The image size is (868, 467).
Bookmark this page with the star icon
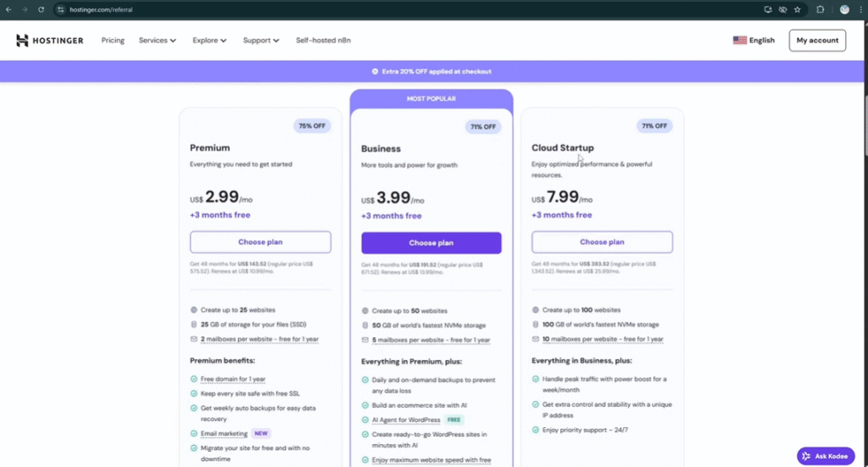(797, 9)
